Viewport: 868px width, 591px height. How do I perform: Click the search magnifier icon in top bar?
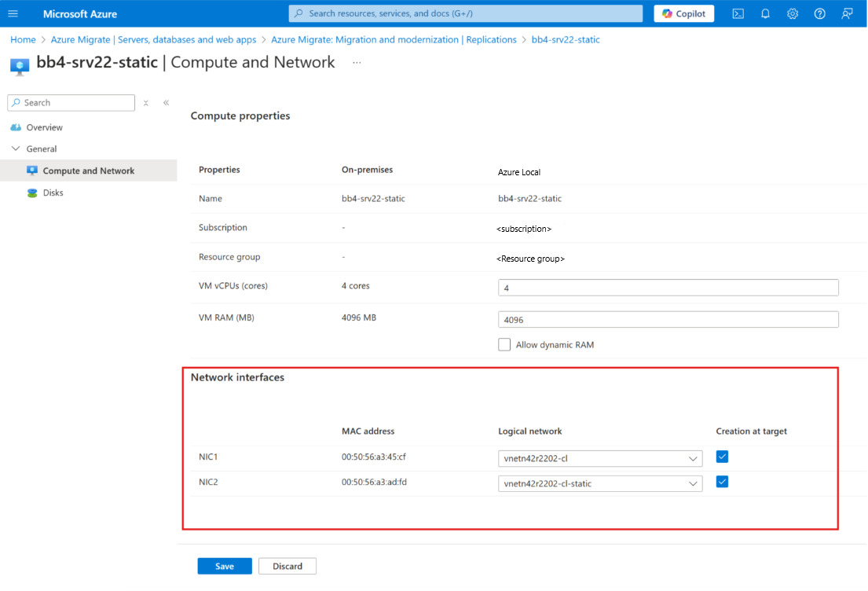point(299,13)
